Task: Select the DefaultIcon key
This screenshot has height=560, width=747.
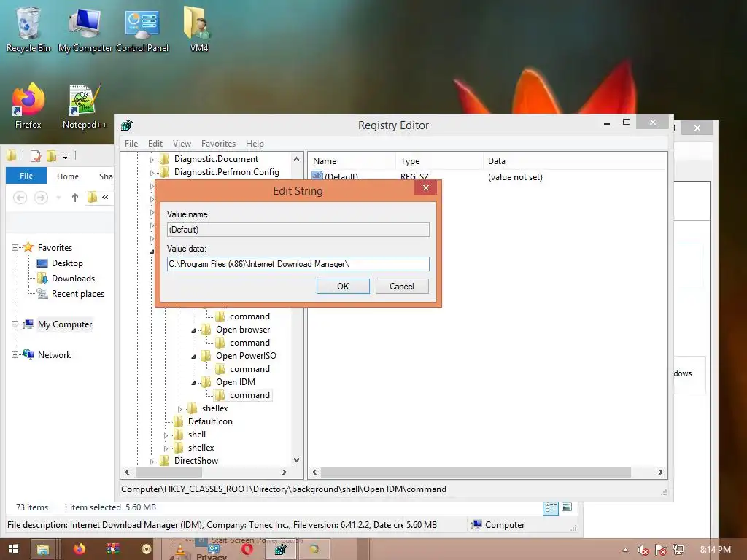Action: coord(210,421)
